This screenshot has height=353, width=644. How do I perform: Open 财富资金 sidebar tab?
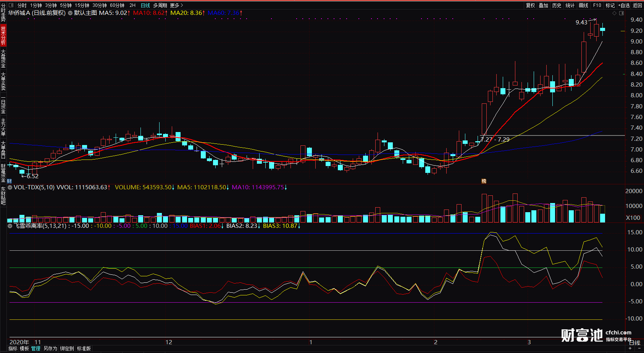pyautogui.click(x=3, y=173)
